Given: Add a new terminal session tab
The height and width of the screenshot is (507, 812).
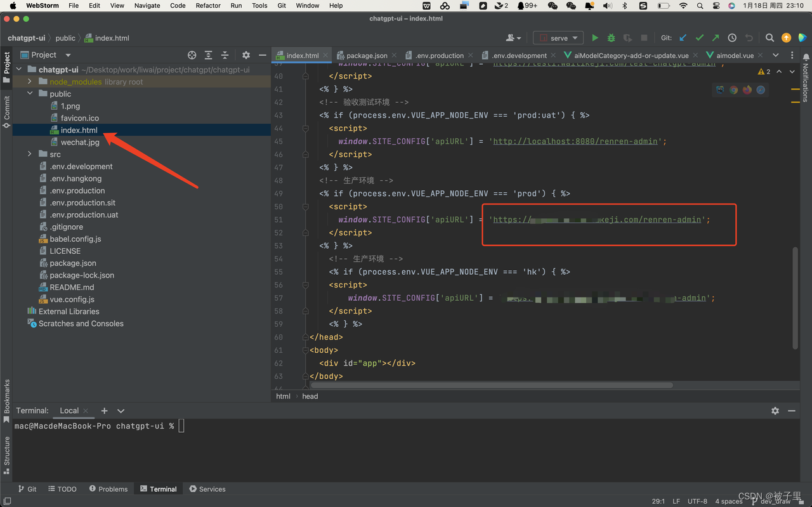Looking at the screenshot, I should 105,411.
